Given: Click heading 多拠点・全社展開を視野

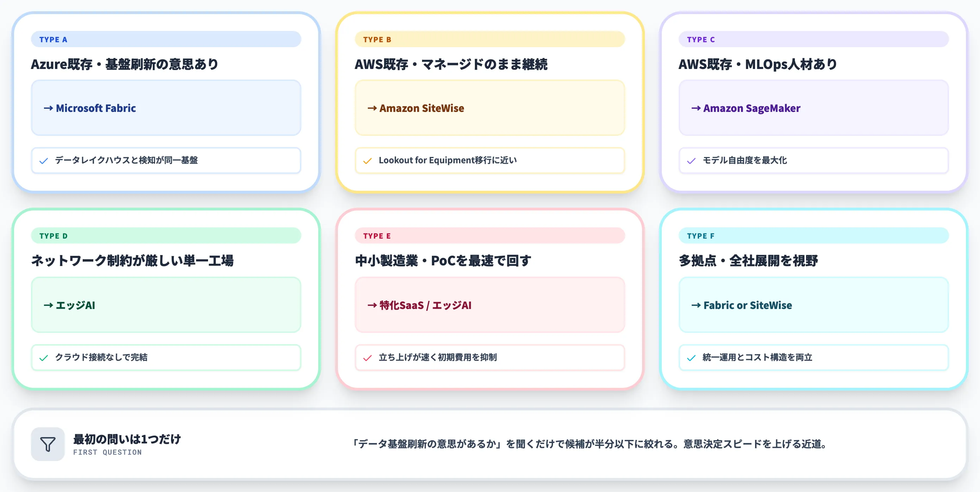Looking at the screenshot, I should 748,261.
